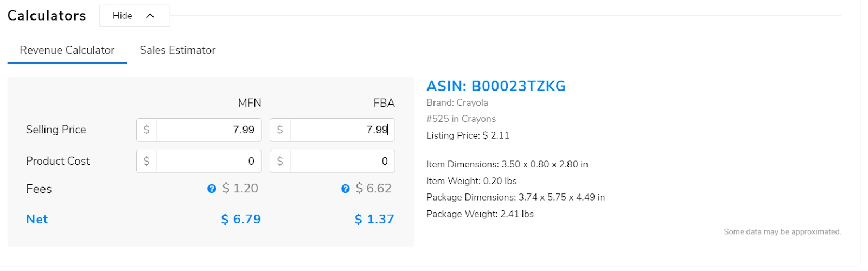The height and width of the screenshot is (271, 868).
Task: Click the dollar prefix of MFN Product Cost
Action: [146, 161]
